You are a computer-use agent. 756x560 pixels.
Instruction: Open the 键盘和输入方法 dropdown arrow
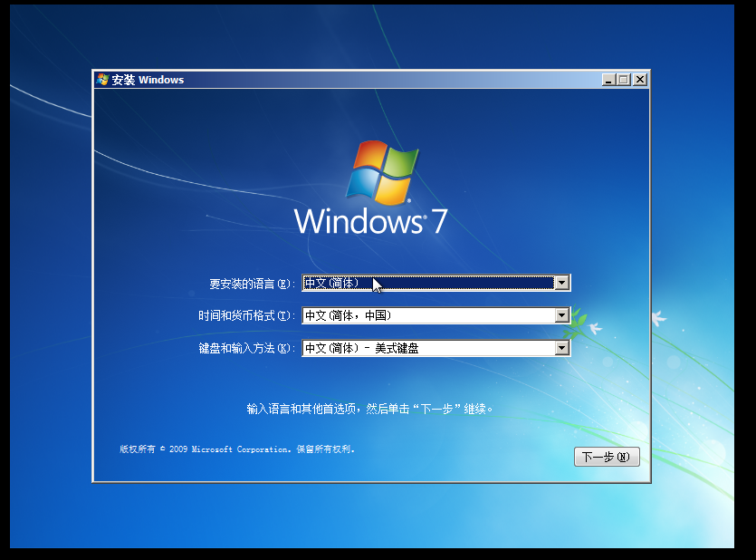click(561, 348)
